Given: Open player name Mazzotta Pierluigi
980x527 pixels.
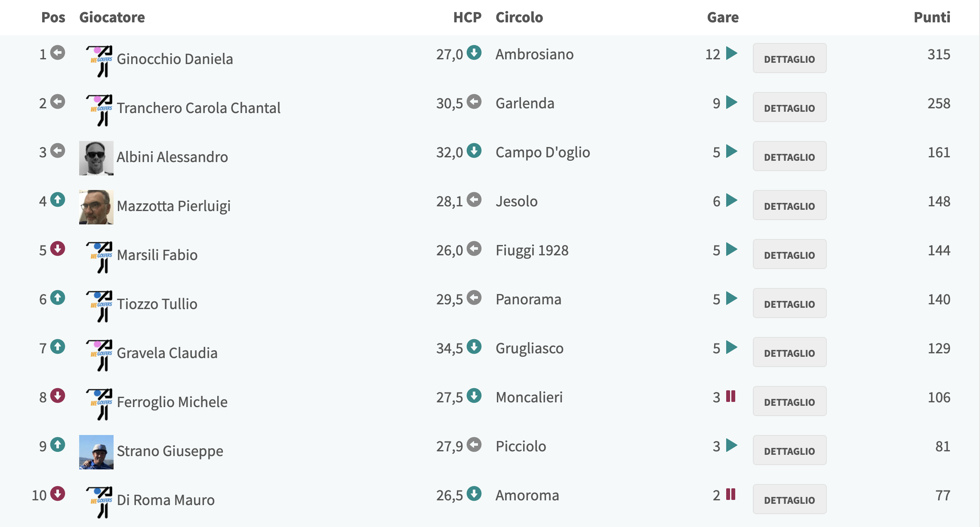Looking at the screenshot, I should [174, 206].
